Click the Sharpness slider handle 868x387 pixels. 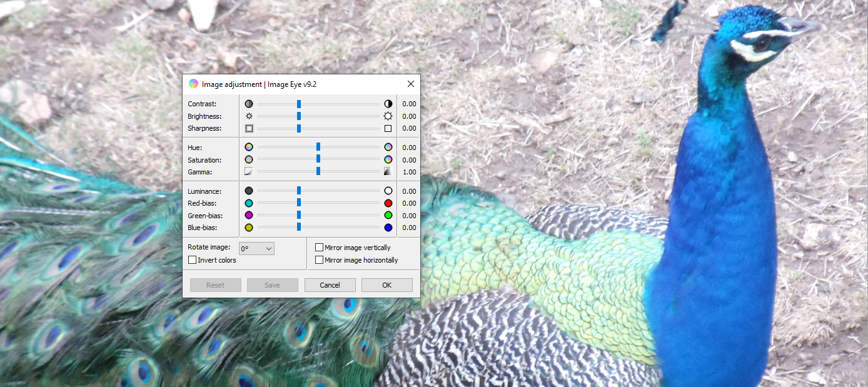pyautogui.click(x=299, y=128)
